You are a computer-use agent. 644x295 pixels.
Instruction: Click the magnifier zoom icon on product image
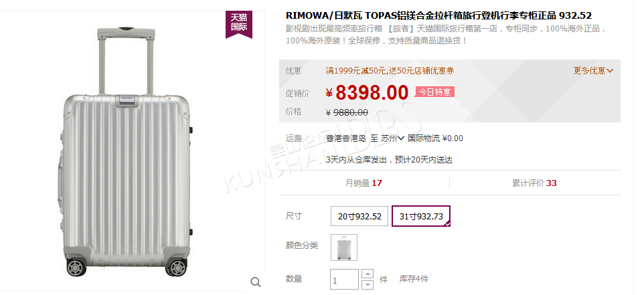(x=256, y=282)
